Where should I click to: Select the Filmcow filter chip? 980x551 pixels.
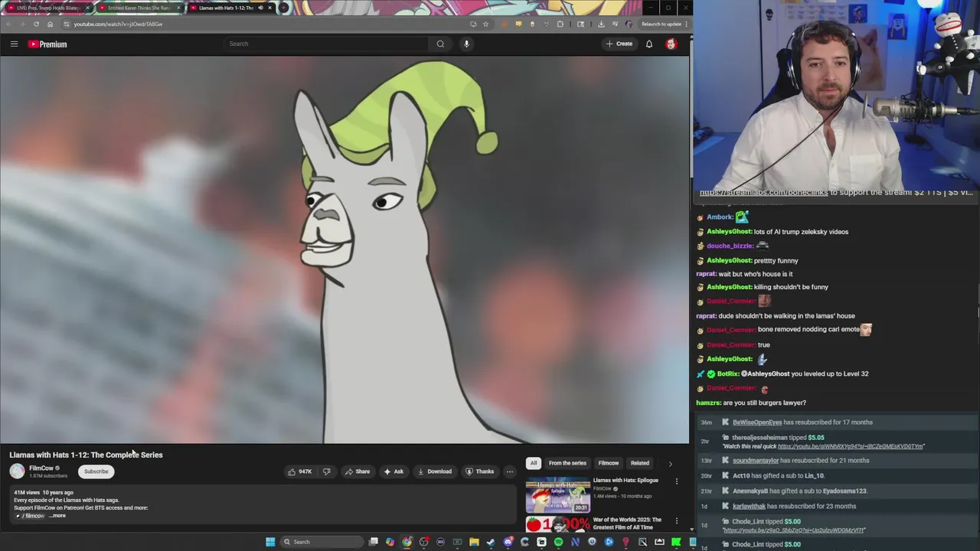[609, 463]
